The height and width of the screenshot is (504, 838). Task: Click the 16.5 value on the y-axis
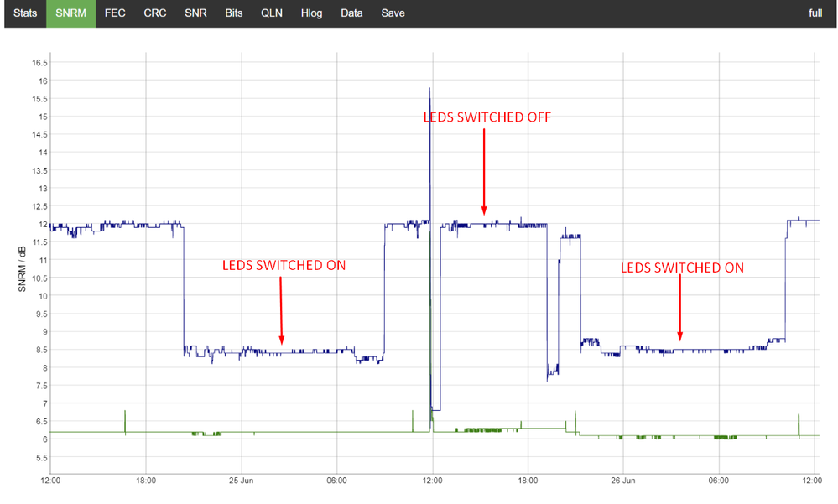click(39, 63)
